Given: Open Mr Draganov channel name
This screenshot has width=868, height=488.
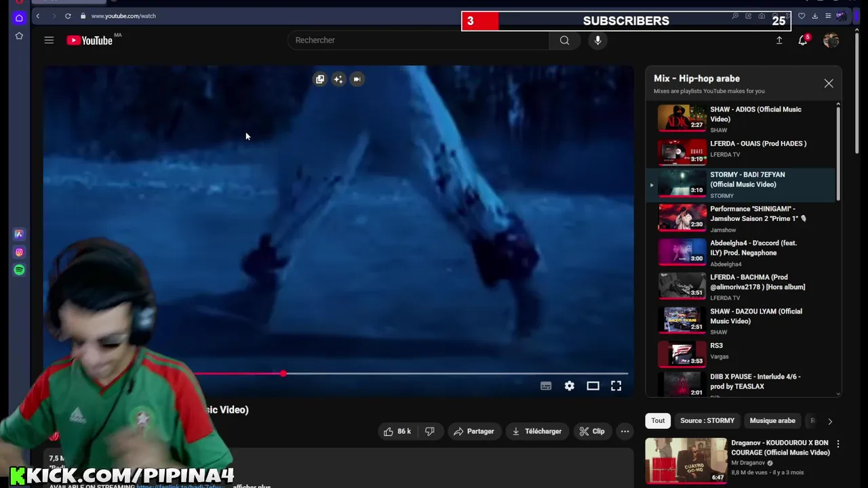Looking at the screenshot, I should (748, 463).
